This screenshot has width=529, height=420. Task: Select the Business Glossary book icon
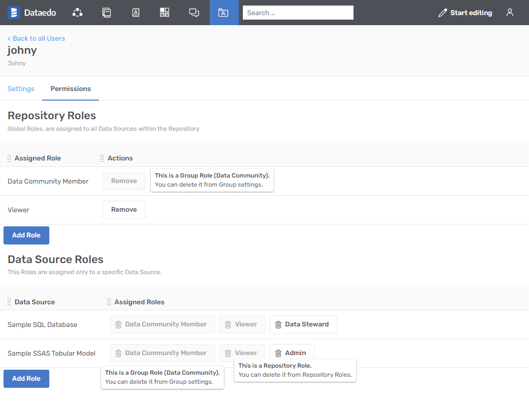135,13
